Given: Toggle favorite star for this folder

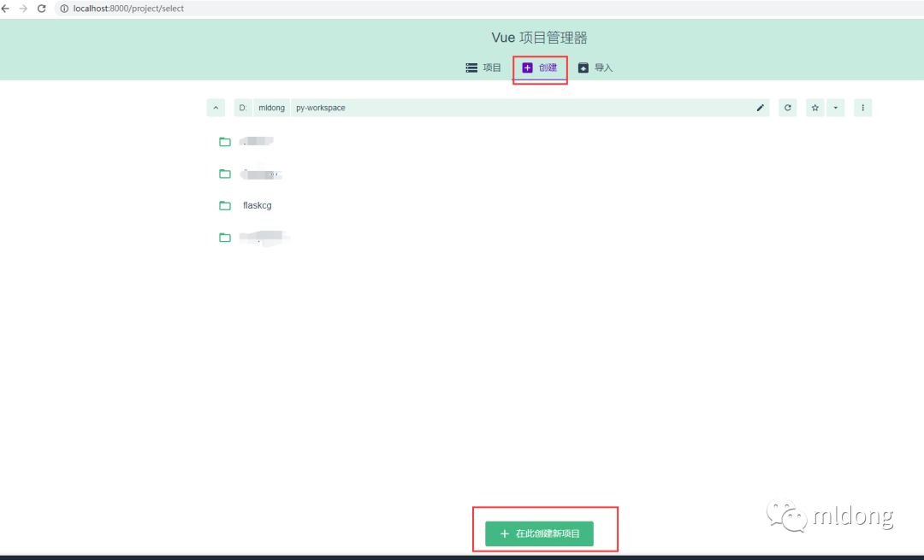Looking at the screenshot, I should (x=815, y=108).
